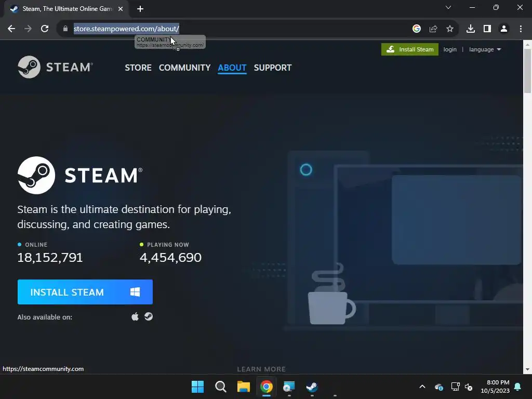Choose the SteamOS download icon
This screenshot has height=399, width=532.
coord(149,316)
